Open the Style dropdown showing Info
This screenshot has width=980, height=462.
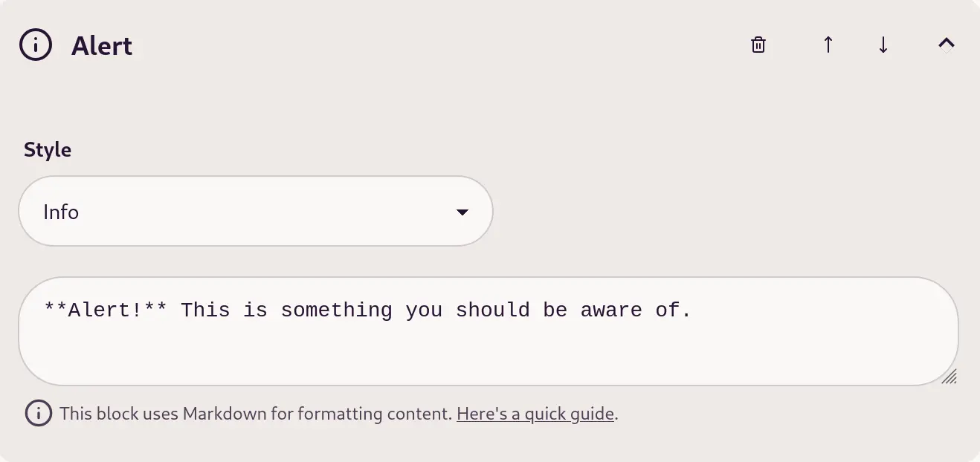(256, 211)
